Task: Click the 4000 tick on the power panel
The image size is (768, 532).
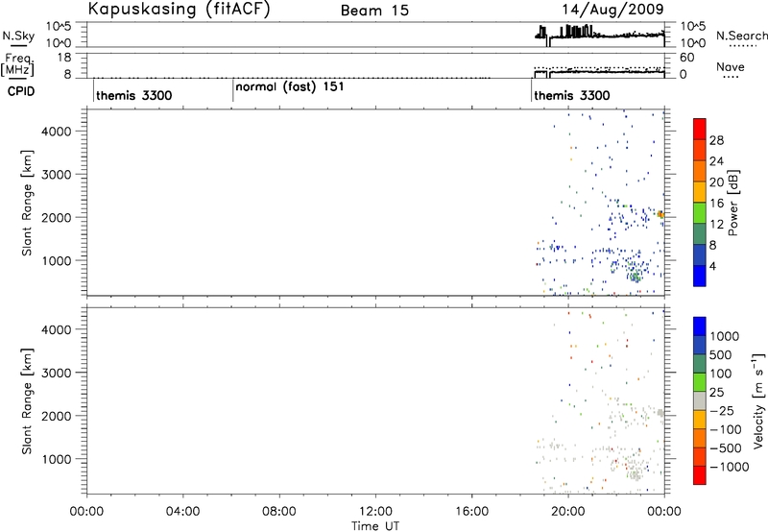Action: click(57, 132)
